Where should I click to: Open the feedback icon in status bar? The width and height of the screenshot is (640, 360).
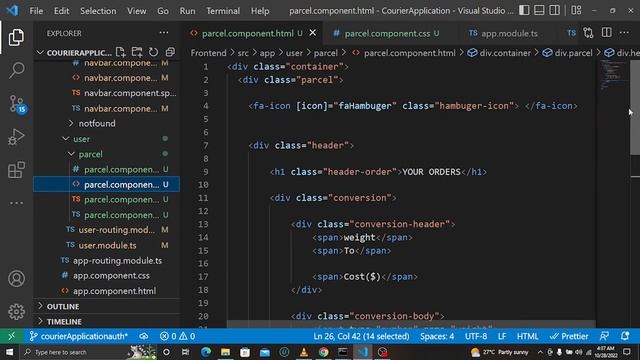pos(604,336)
